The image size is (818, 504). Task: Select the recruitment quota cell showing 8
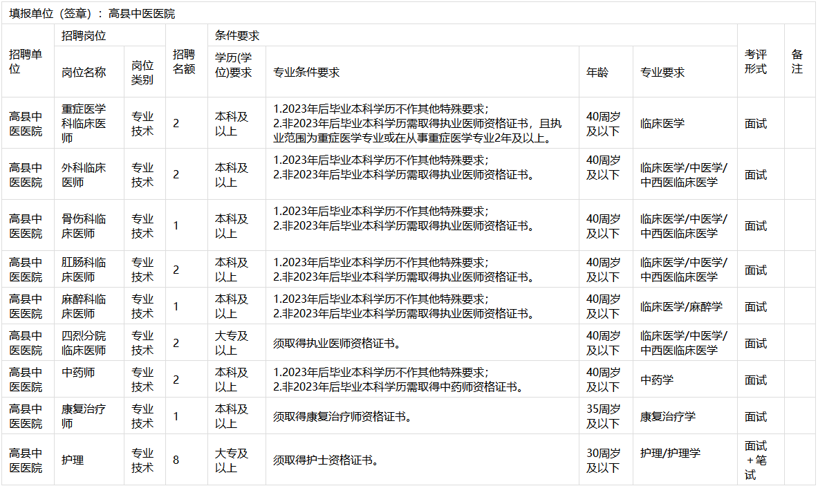[176, 460]
